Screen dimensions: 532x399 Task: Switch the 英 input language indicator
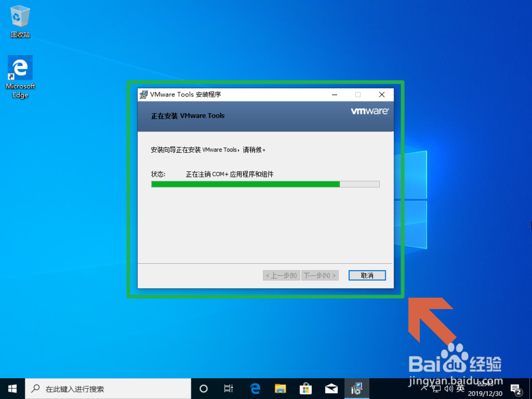pos(460,388)
